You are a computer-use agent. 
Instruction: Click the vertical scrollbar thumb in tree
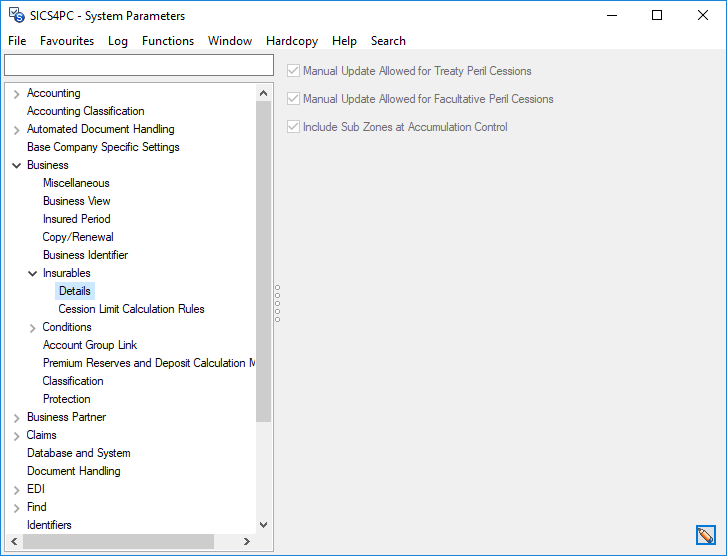(x=263, y=262)
